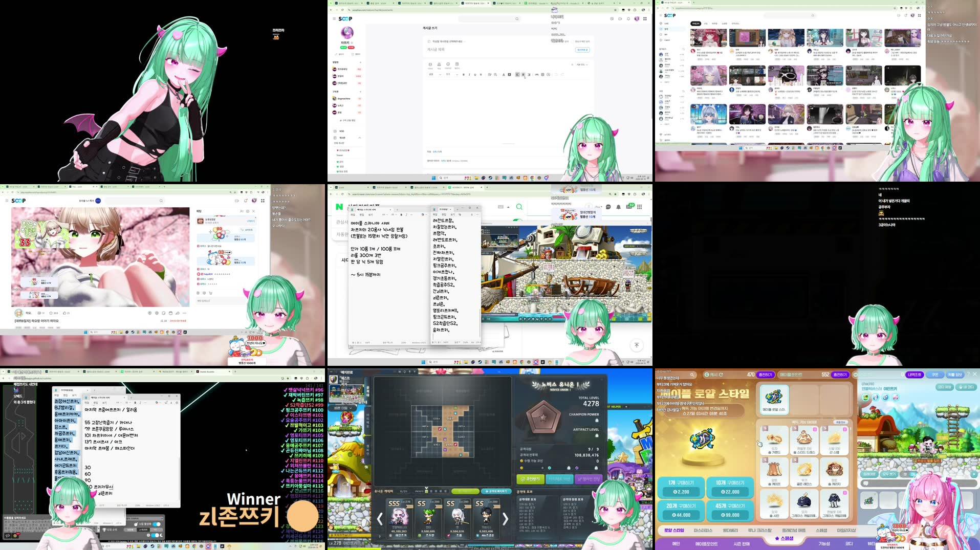
Task: Open the text color swatch in the editor toolbar
Action: 504,75
